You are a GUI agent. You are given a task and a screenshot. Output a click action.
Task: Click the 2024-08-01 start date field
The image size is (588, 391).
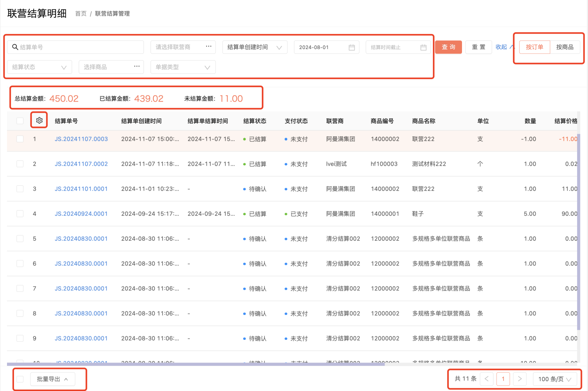(x=327, y=47)
